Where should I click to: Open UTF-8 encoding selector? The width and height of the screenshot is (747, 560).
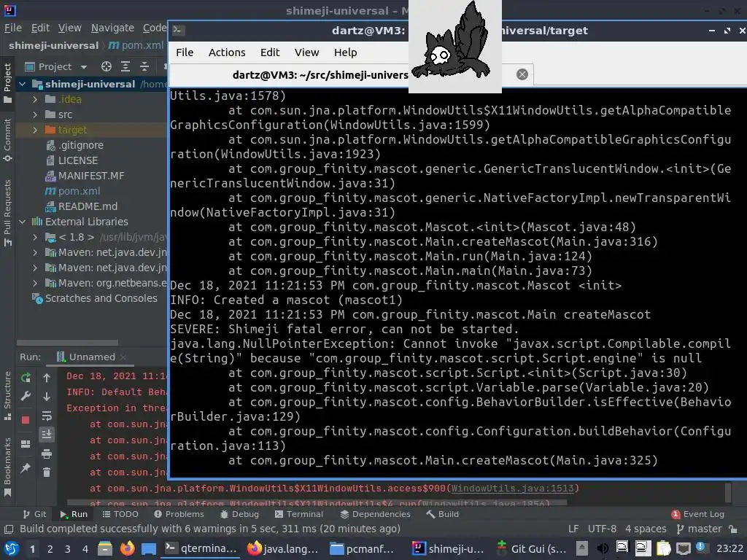click(602, 529)
